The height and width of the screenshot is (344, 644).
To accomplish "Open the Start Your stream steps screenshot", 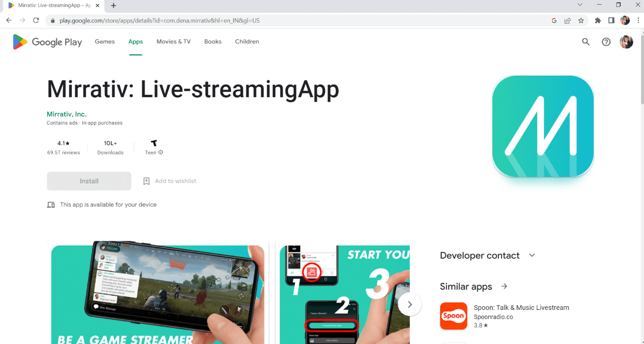I will (x=343, y=293).
